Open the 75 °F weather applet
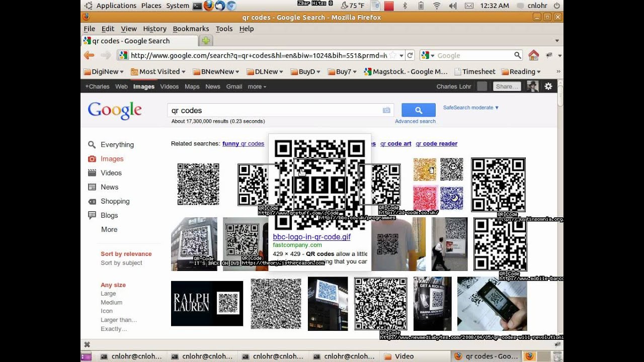The image size is (644, 362). [x=352, y=6]
